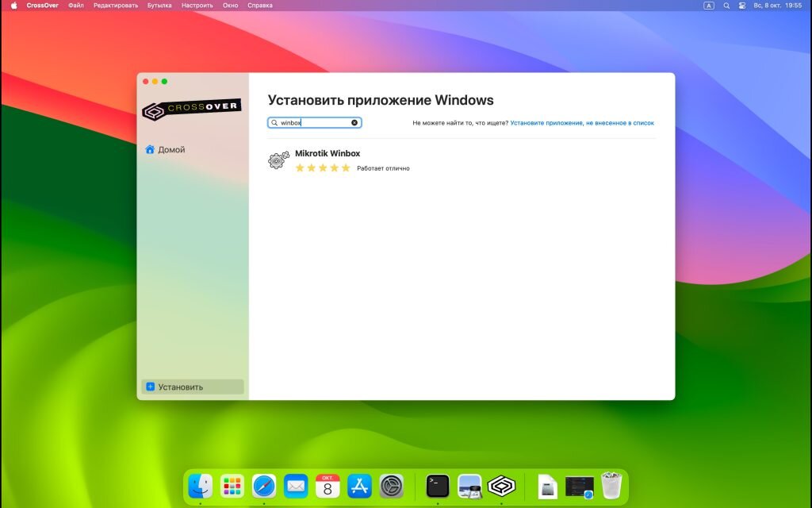Open Spotlight search in menu bar
812x508 pixels.
pyautogui.click(x=726, y=6)
